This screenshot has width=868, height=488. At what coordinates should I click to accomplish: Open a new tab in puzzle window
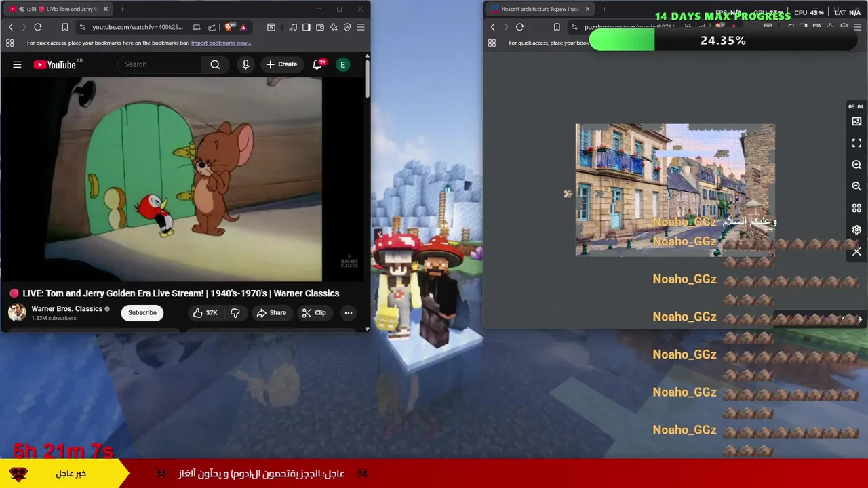604,9
